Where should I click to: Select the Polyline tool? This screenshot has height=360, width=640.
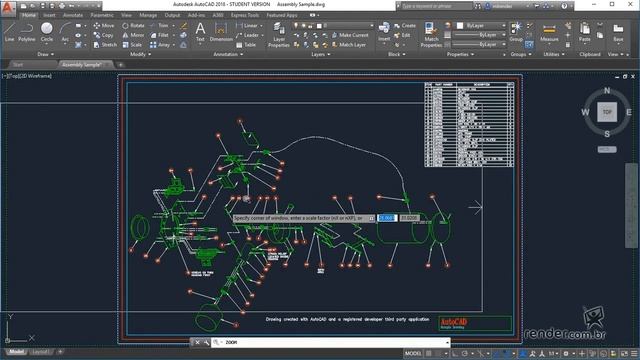(x=27, y=32)
